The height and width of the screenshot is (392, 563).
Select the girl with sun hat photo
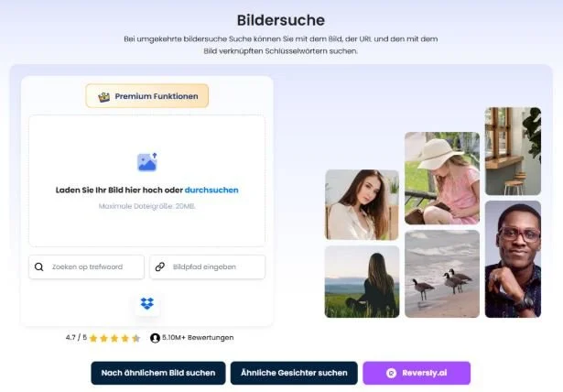[x=442, y=179]
